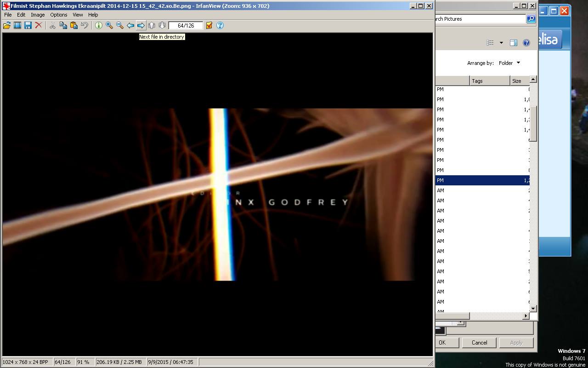Click the file list scroll up arrow

point(533,80)
